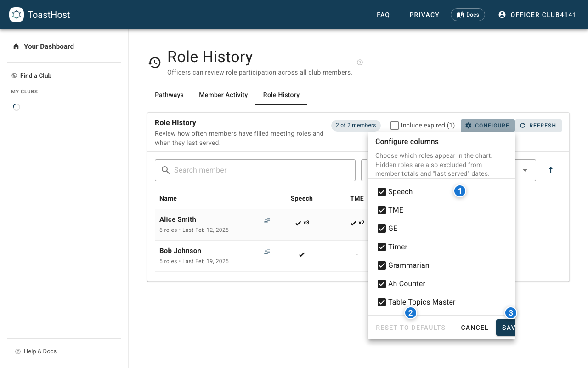The height and width of the screenshot is (368, 588).
Task: Click the home icon by Your Dashboard
Action: click(16, 46)
